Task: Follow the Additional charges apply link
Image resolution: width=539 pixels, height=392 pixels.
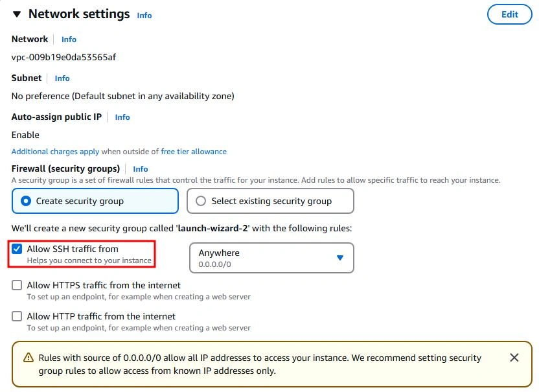Action: tap(55, 152)
